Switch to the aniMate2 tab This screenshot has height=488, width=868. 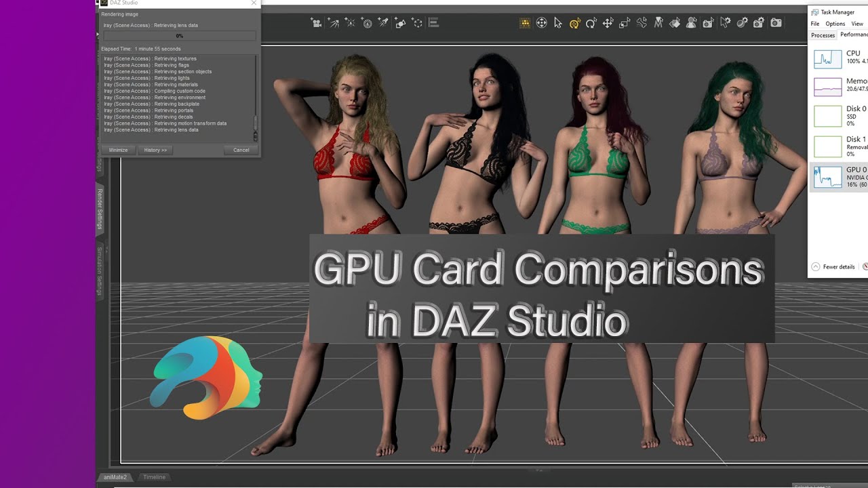tap(115, 477)
